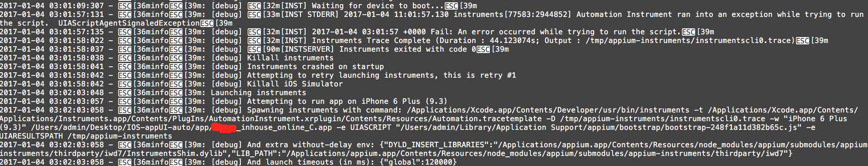The height and width of the screenshot is (166, 868).
Task: Click the 'Spawning instruments with command:' text
Action: pyautogui.click(x=324, y=110)
